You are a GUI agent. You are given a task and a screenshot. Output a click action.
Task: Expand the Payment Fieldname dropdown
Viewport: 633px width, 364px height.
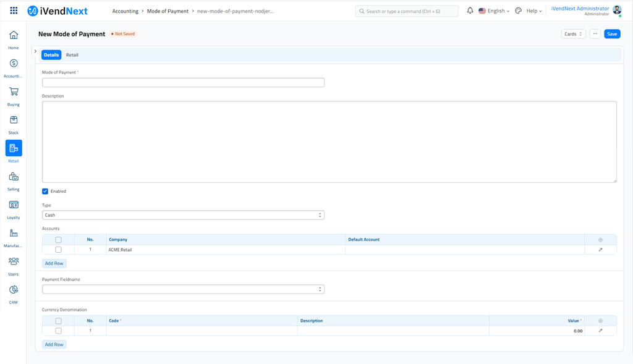[183, 289]
